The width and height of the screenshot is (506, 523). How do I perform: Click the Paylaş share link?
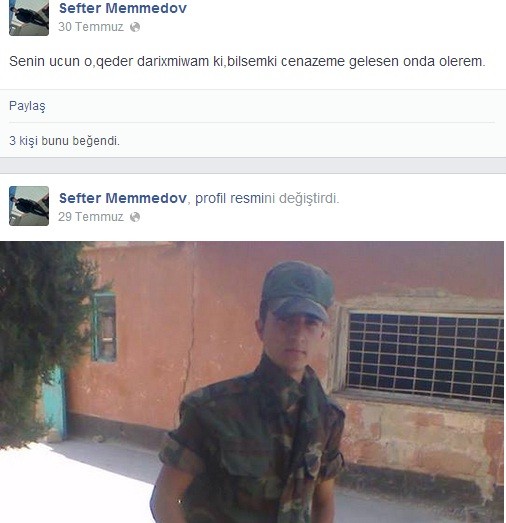(27, 106)
